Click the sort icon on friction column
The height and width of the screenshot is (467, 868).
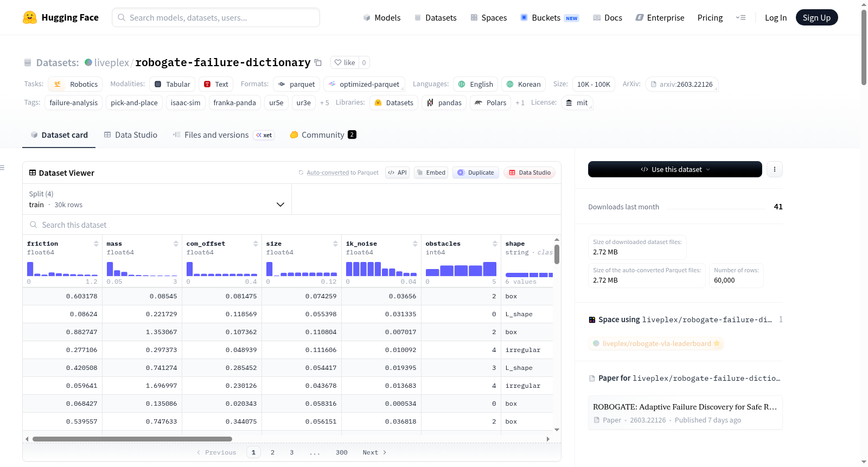tap(96, 244)
